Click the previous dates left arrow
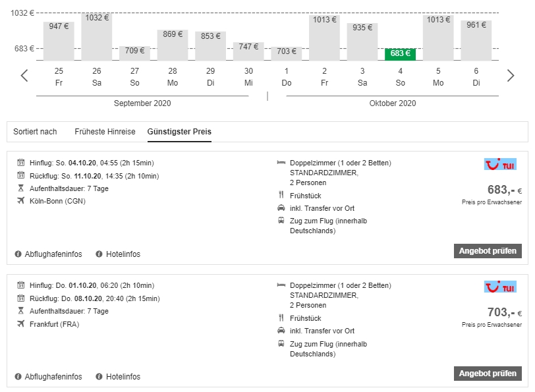Viewport: 535px width, 392px height. pos(24,76)
